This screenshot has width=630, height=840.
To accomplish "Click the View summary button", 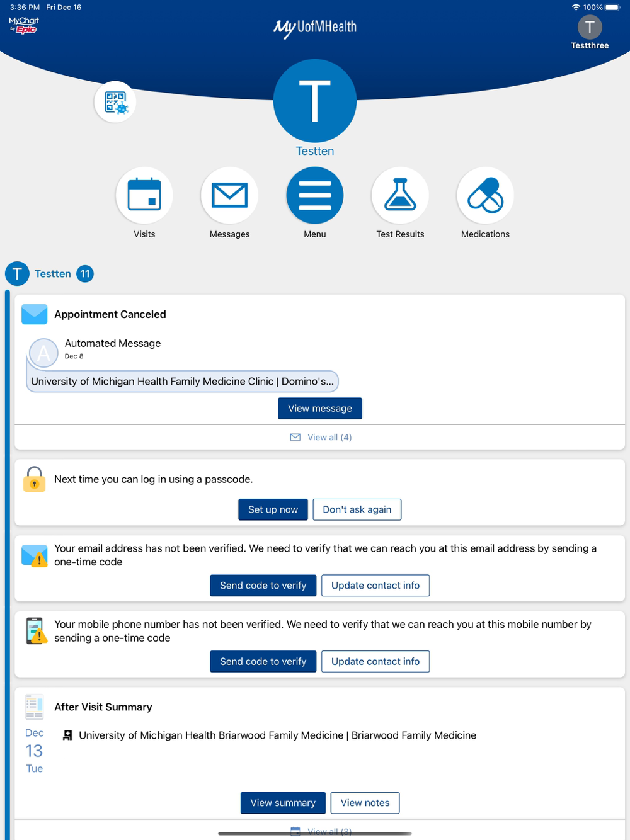I will pyautogui.click(x=283, y=803).
